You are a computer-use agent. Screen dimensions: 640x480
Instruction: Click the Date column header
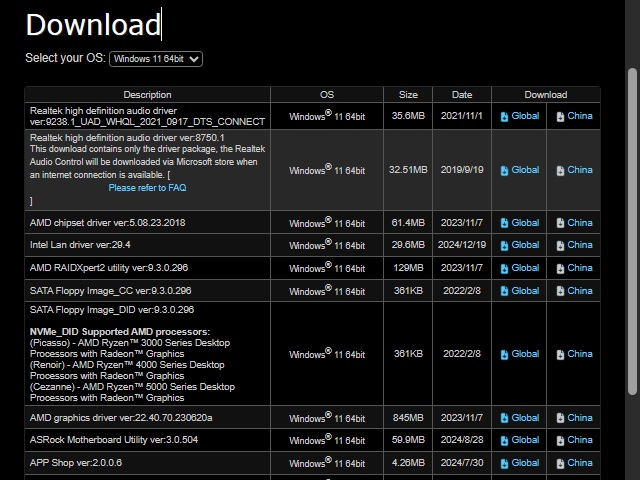(x=462, y=95)
